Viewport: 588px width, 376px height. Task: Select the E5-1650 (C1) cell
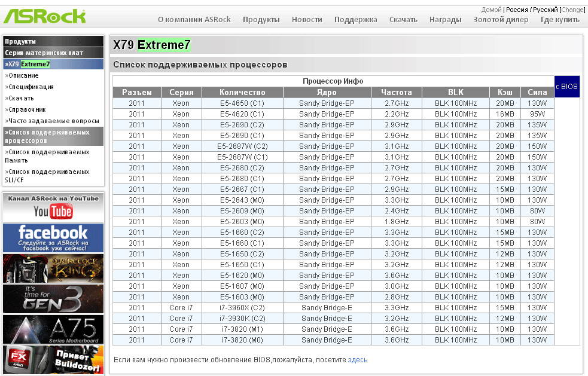242,265
